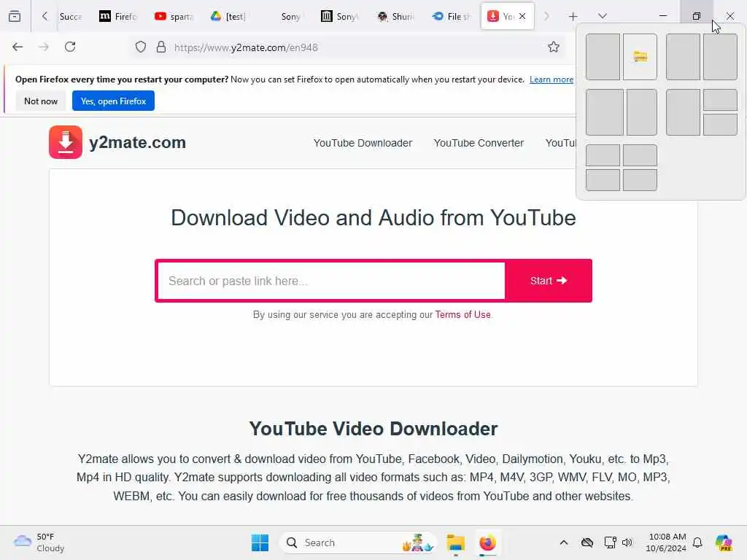Image resolution: width=747 pixels, height=560 pixels.
Task: Open the notifications bell icon
Action: click(697, 542)
